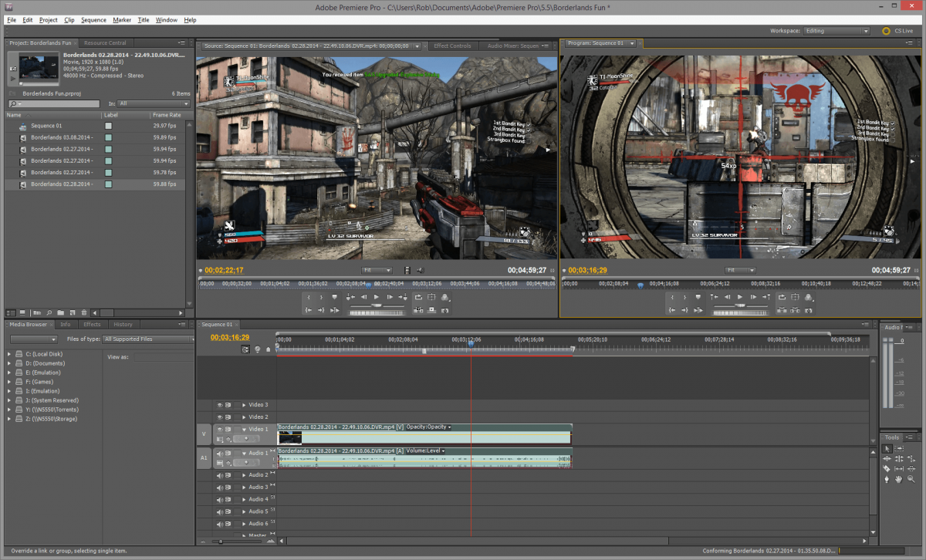The image size is (926, 560).
Task: Switch Project panel to List View
Action: (x=11, y=312)
